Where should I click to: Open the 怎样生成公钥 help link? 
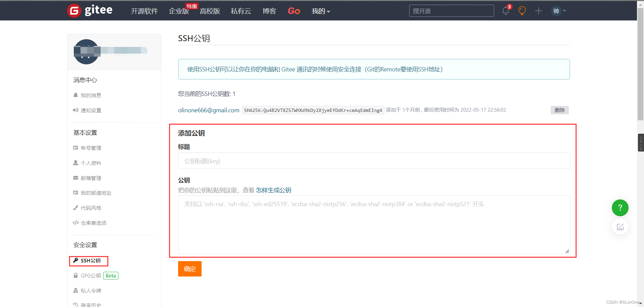273,190
